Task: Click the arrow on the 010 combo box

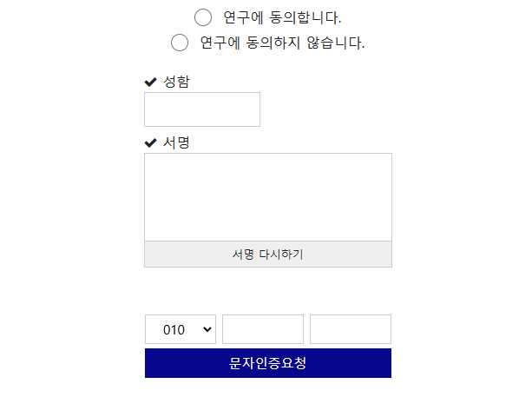Action: (207, 329)
